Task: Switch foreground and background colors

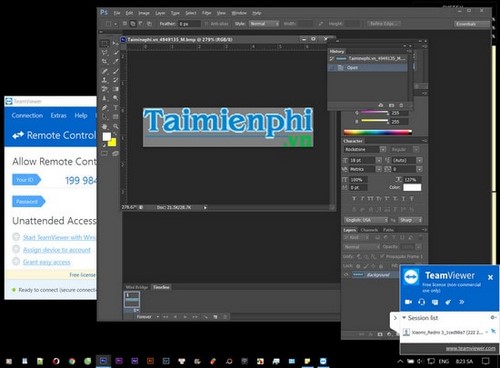Action: tap(115, 134)
